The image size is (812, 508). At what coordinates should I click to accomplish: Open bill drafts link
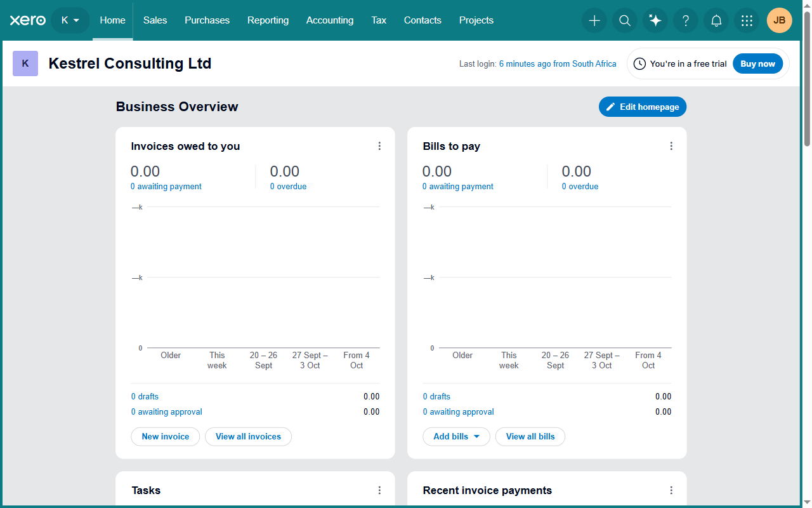pos(436,397)
